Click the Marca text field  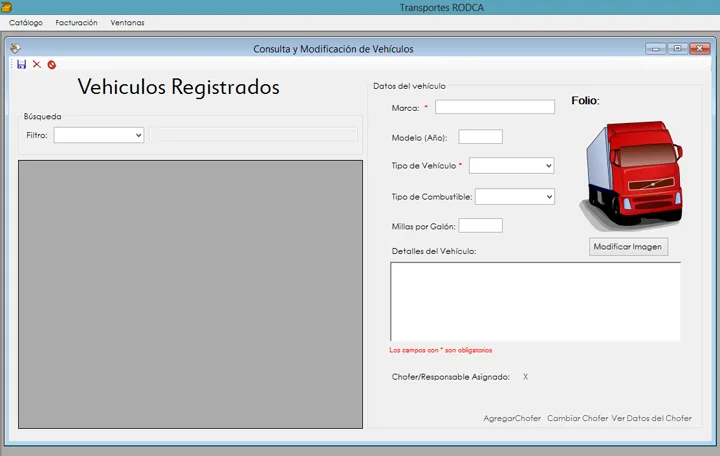point(495,107)
